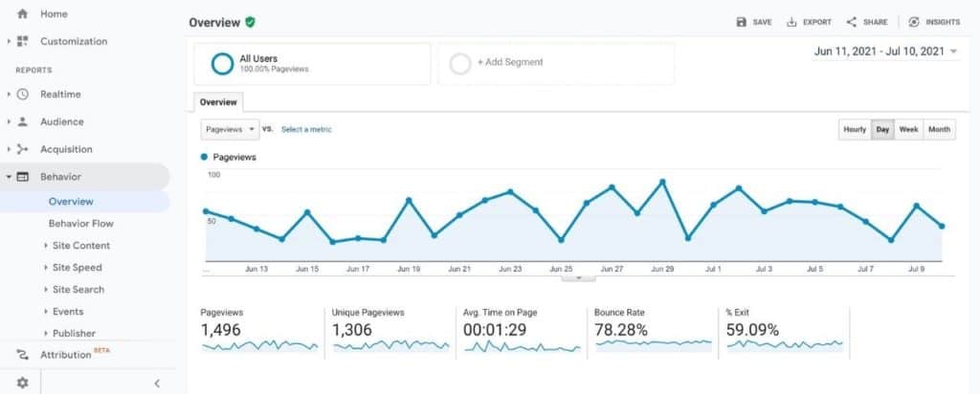Click the Jun 23 axis label
Viewport: 980px width, 394px height.
510,269
